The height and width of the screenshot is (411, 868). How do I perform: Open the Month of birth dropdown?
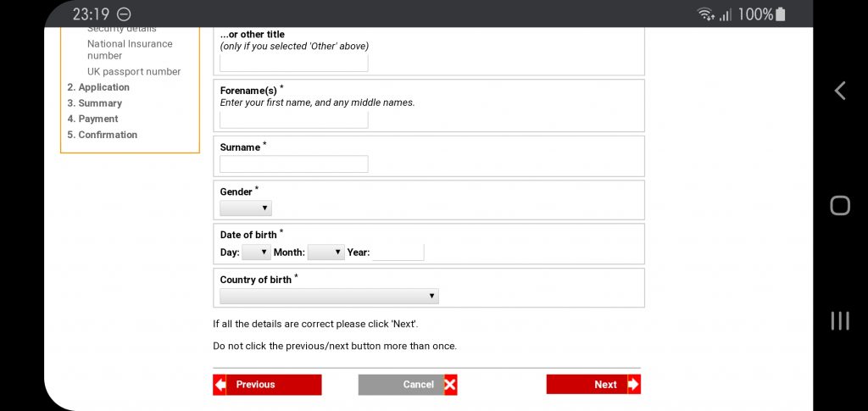[326, 253]
